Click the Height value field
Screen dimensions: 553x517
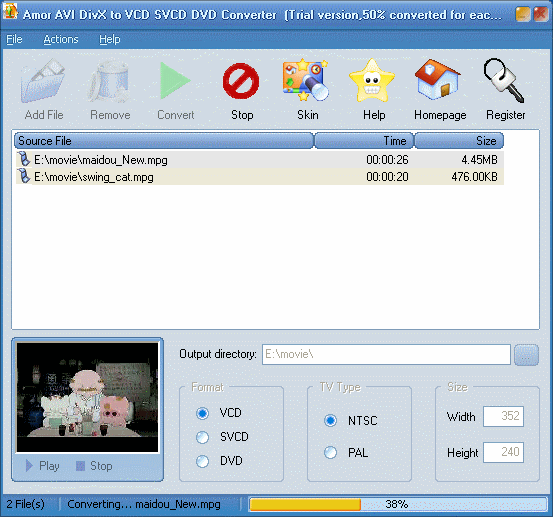pos(503,452)
